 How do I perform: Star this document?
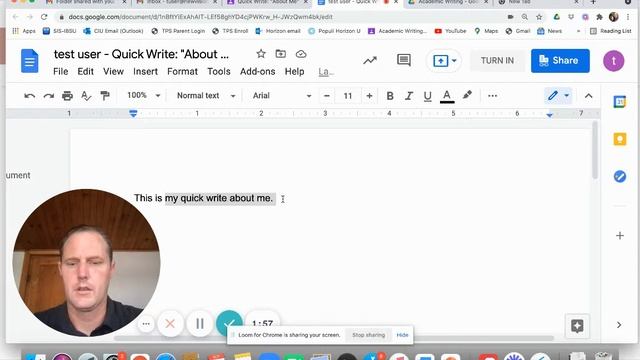click(x=261, y=54)
